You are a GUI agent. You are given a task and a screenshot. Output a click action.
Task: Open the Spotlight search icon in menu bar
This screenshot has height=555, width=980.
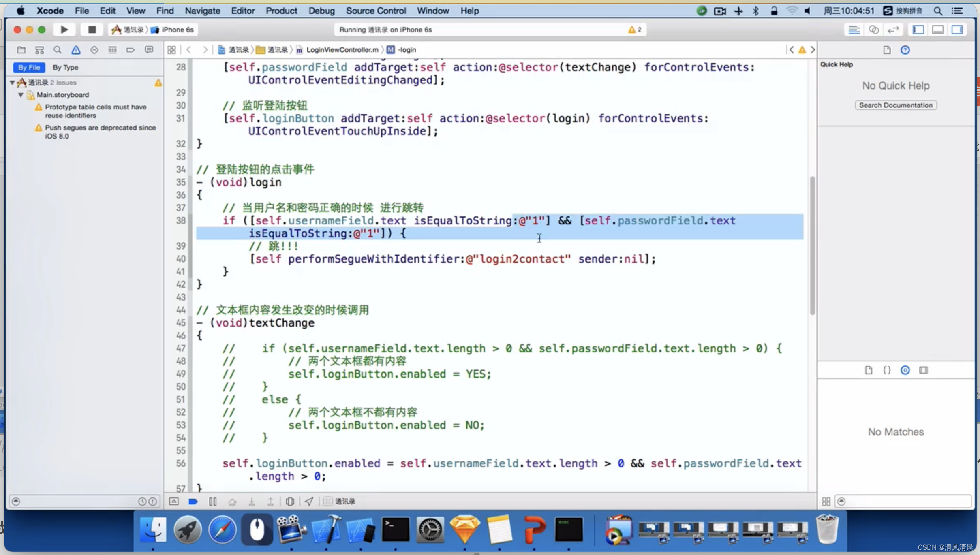[x=938, y=11]
